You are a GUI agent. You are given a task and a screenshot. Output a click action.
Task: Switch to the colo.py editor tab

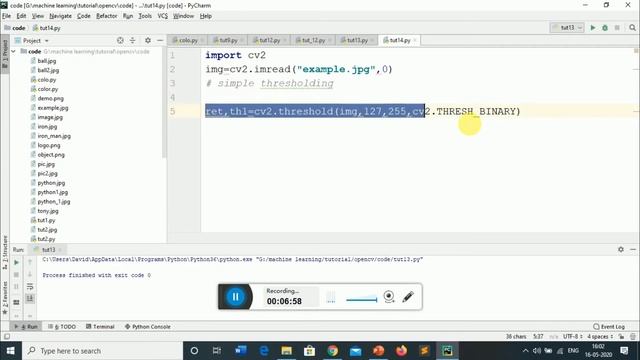pyautogui.click(x=188, y=40)
